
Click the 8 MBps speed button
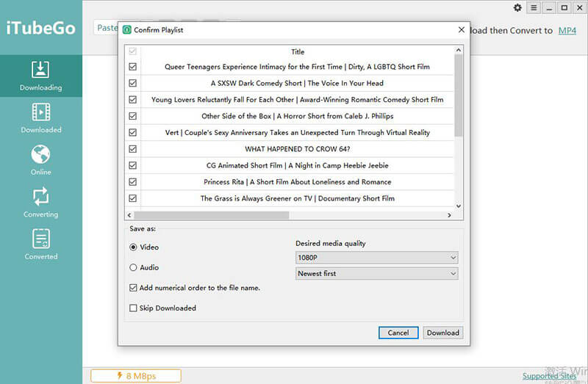pyautogui.click(x=136, y=376)
